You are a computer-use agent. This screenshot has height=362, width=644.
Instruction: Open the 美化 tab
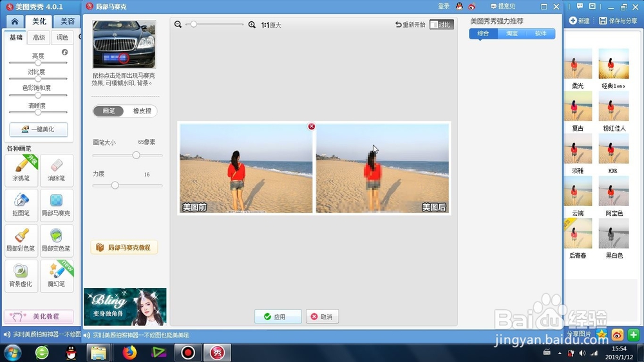39,21
